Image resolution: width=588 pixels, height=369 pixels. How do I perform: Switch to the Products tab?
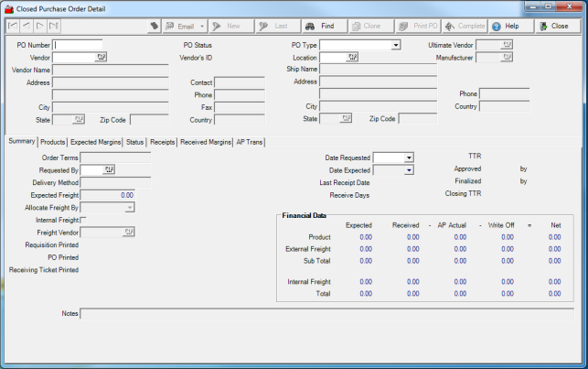click(x=53, y=142)
